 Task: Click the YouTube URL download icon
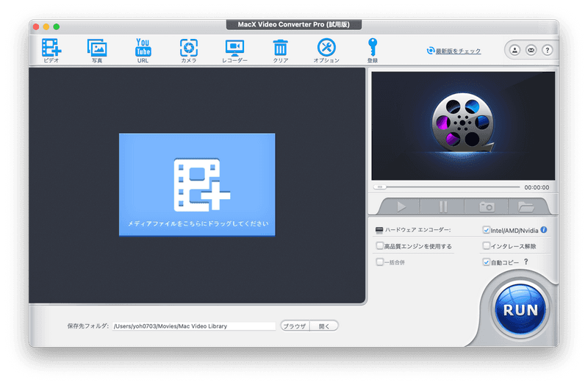pos(143,48)
